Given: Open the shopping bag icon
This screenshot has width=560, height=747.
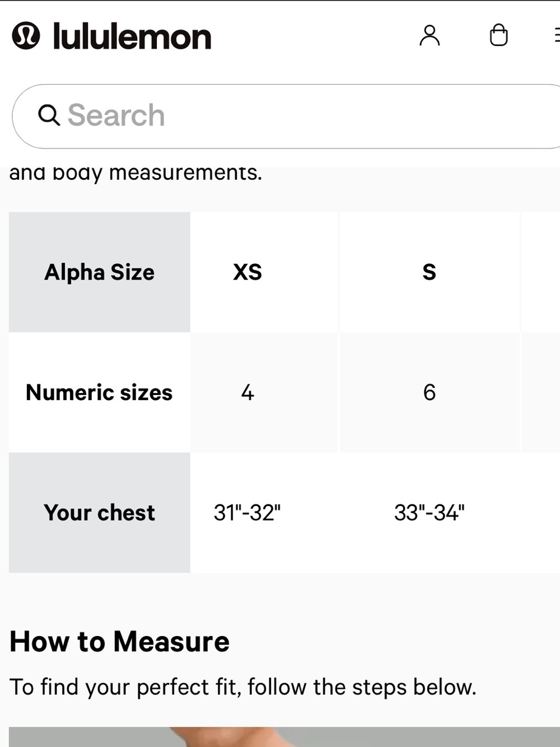Looking at the screenshot, I should [498, 35].
